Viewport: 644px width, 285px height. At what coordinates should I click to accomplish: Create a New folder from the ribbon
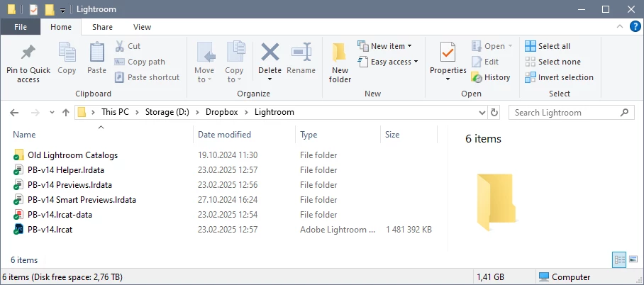(x=340, y=62)
